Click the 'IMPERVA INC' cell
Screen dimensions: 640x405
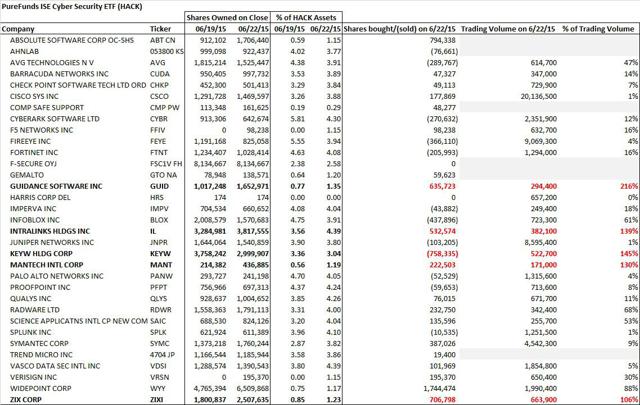(x=33, y=209)
